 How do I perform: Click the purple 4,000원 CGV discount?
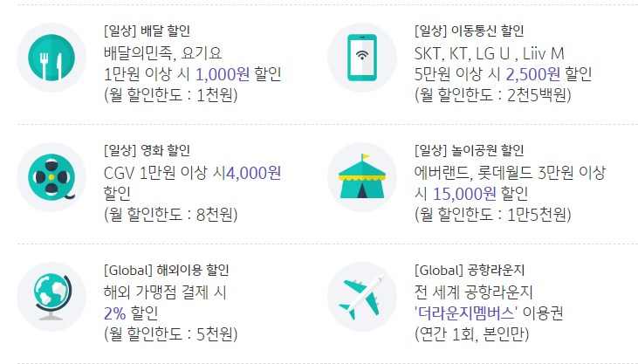(253, 173)
